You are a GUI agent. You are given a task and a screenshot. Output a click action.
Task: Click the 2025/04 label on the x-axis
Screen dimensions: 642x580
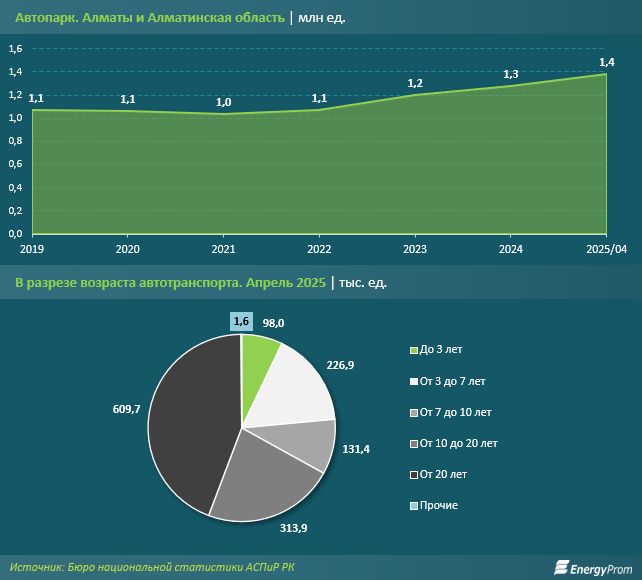pos(606,249)
